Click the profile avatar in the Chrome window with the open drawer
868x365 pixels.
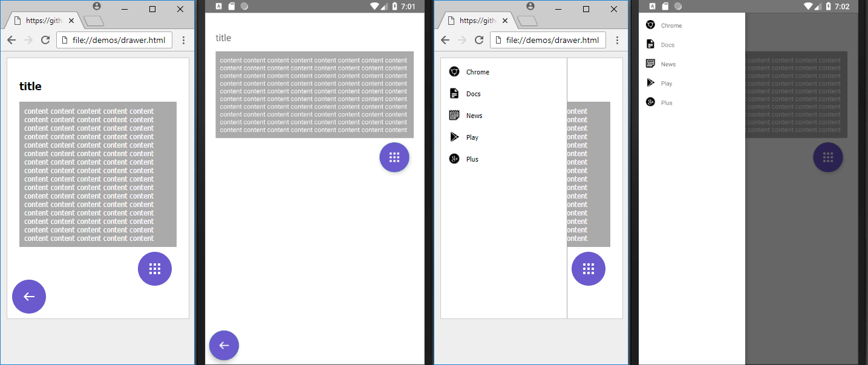tap(530, 6)
